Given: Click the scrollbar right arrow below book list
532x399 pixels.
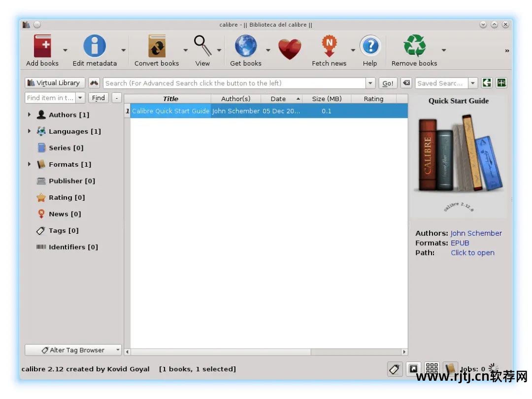Looking at the screenshot, I should (x=404, y=352).
